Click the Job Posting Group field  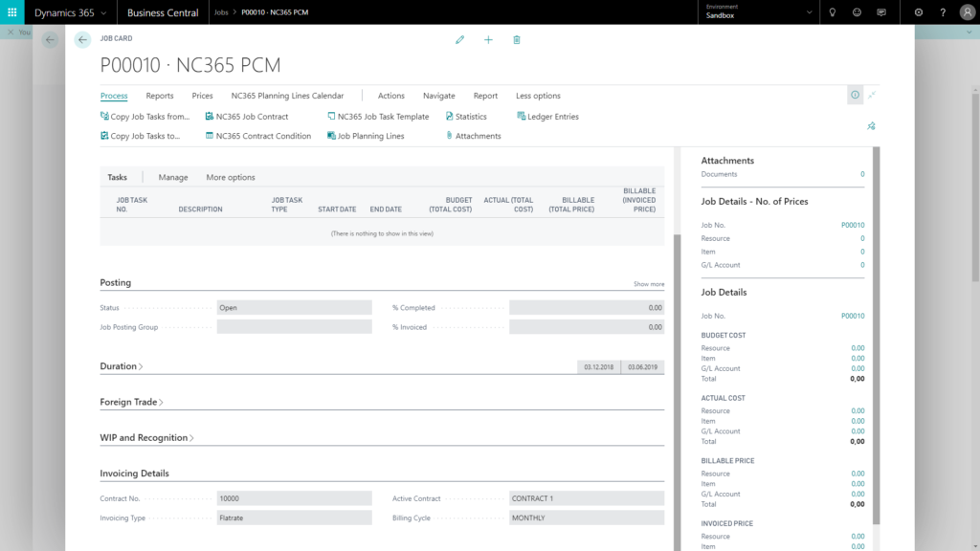click(x=295, y=327)
